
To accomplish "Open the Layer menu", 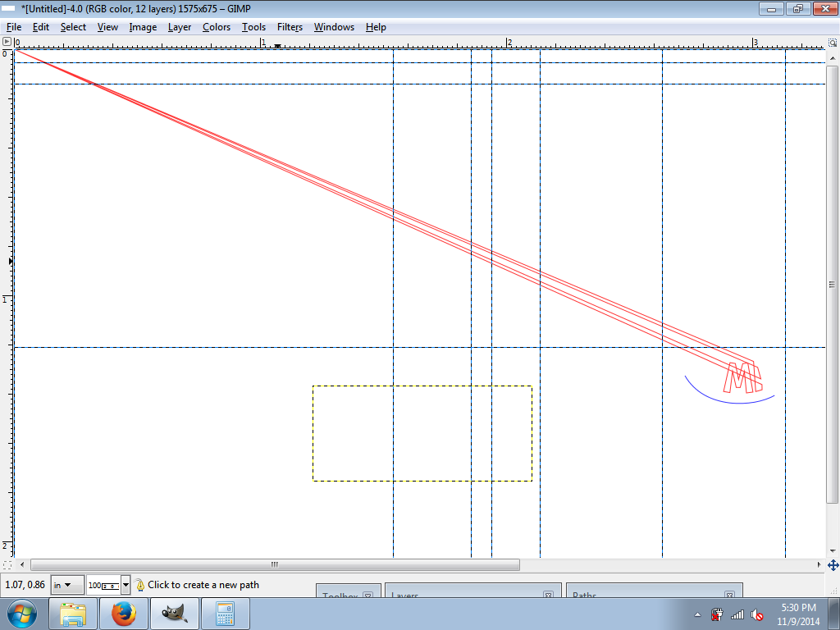I will [179, 27].
